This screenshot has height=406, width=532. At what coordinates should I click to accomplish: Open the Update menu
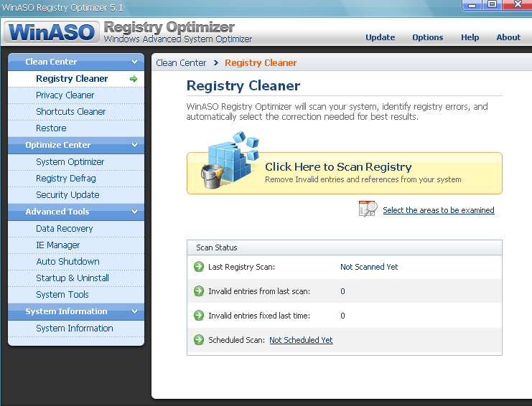click(380, 37)
